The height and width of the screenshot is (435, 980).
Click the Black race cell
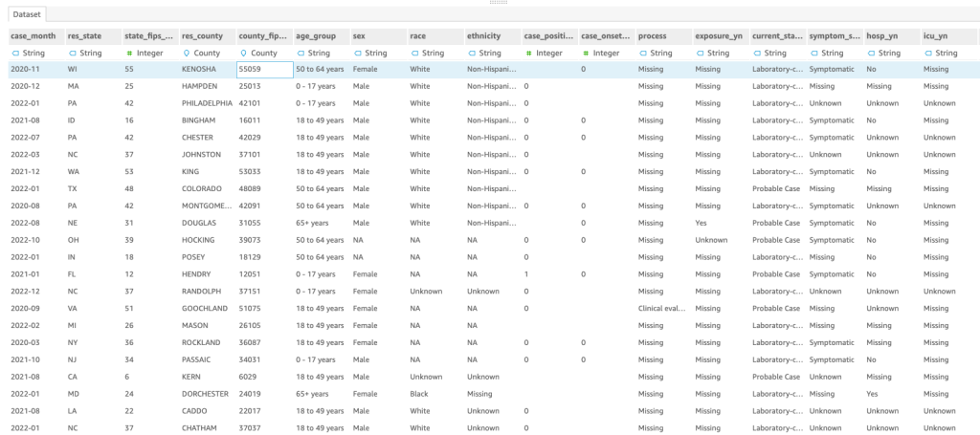coord(436,394)
